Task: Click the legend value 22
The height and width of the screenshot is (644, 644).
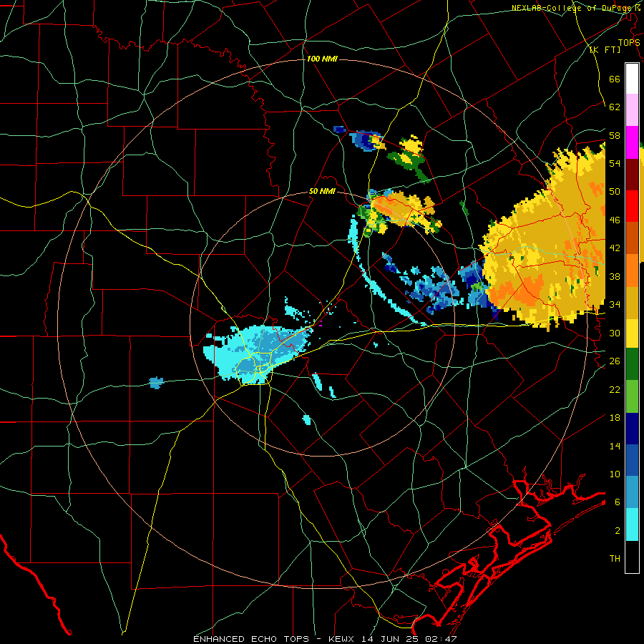Action: (615, 389)
